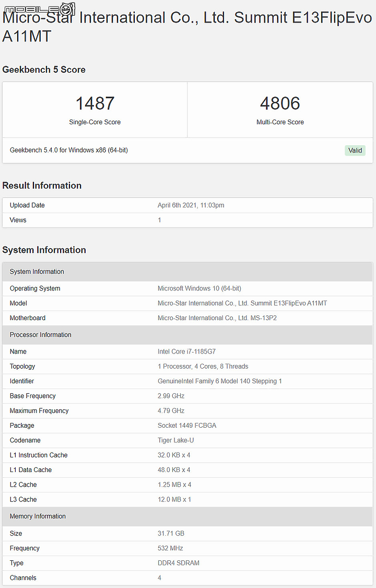This screenshot has width=376, height=588.
Task: Select the maximum frequency 4.79 GHz
Action: point(171,410)
